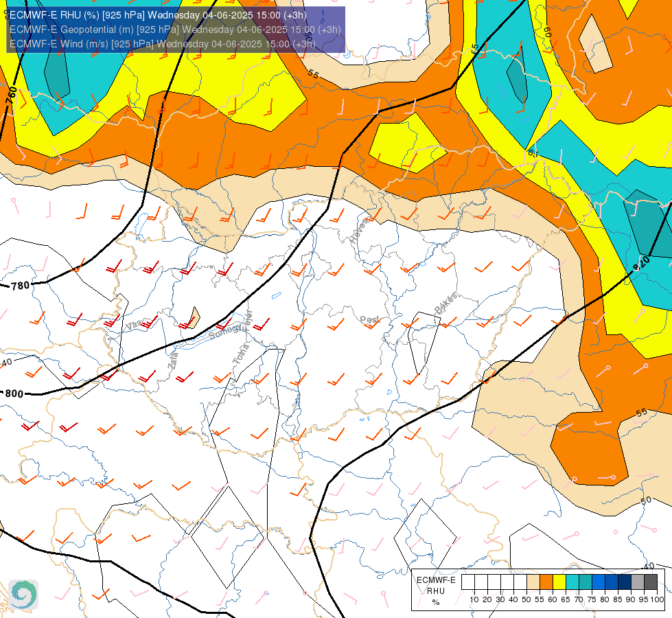
Task: Select the white 40–50% legend swatch
Action: tap(520, 582)
